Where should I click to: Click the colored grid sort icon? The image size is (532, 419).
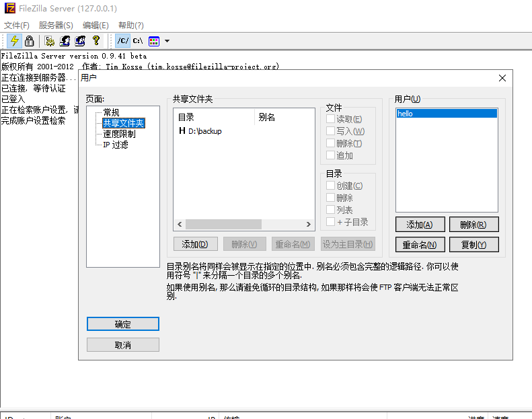pyautogui.click(x=154, y=41)
